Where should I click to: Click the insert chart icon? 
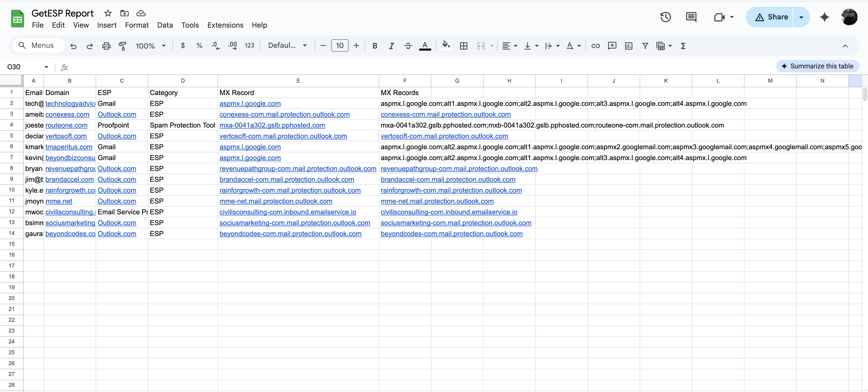[629, 46]
